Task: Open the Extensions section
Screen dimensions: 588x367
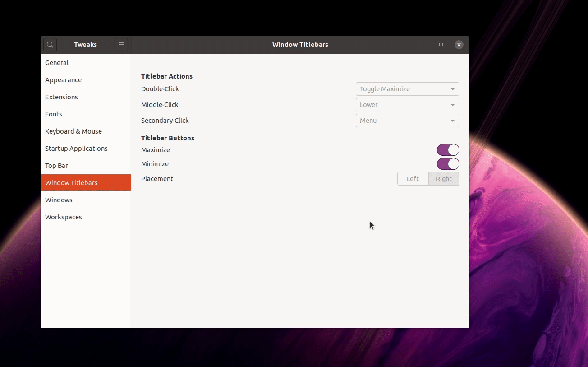Action: 61,97
